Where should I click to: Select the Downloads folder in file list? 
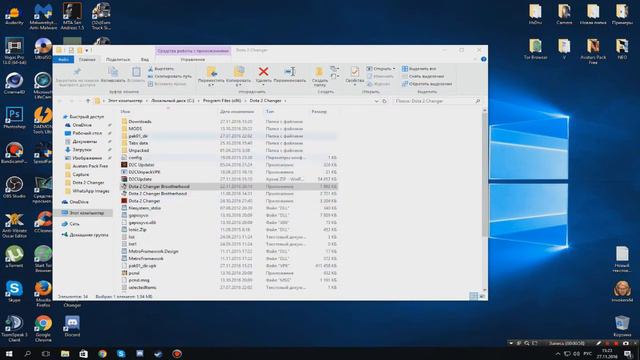point(229,122)
